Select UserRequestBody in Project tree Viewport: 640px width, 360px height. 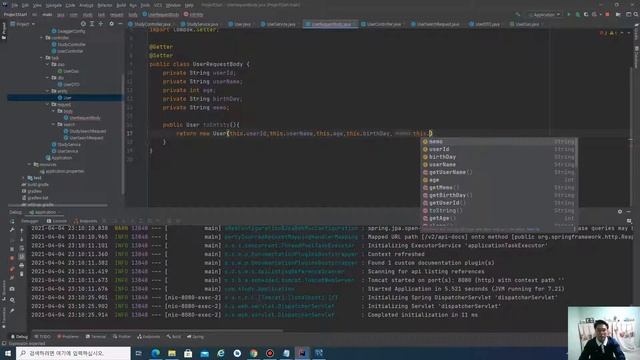[x=82, y=118]
